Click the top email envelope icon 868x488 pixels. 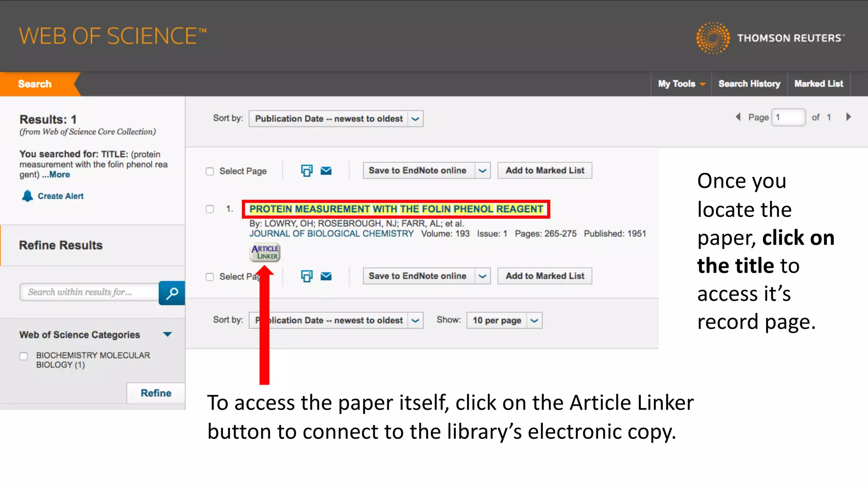[326, 171]
